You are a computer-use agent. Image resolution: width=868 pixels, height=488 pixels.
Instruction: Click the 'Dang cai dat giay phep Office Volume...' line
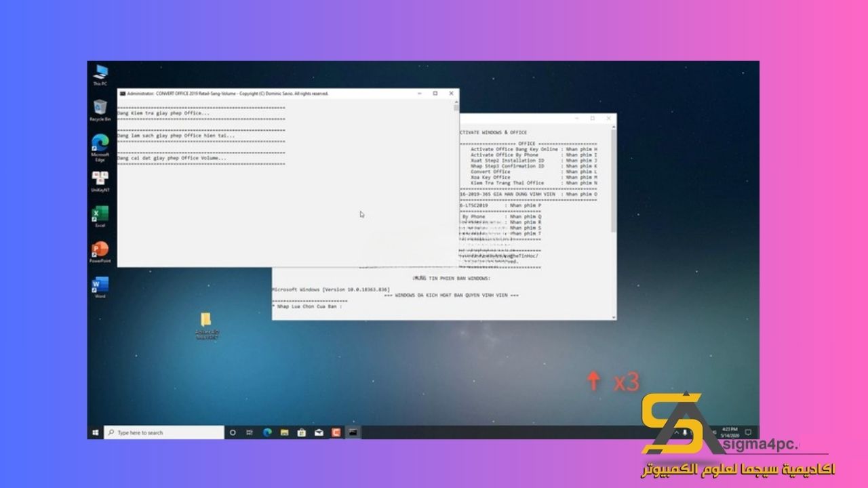172,158
